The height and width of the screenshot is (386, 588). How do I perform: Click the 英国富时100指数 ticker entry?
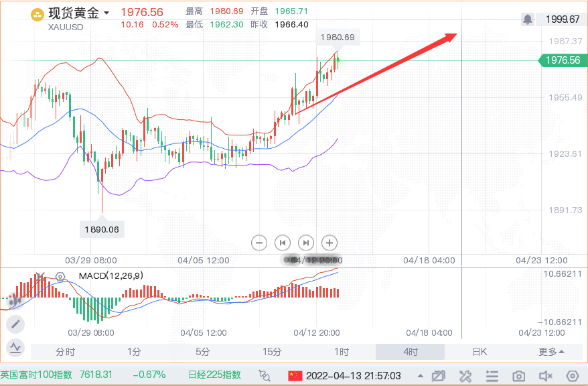[x=36, y=375]
